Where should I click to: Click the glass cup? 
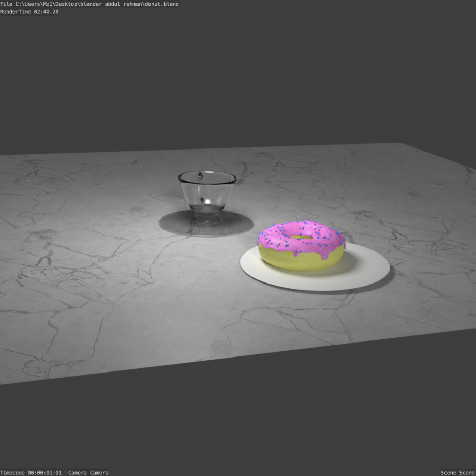[207, 194]
